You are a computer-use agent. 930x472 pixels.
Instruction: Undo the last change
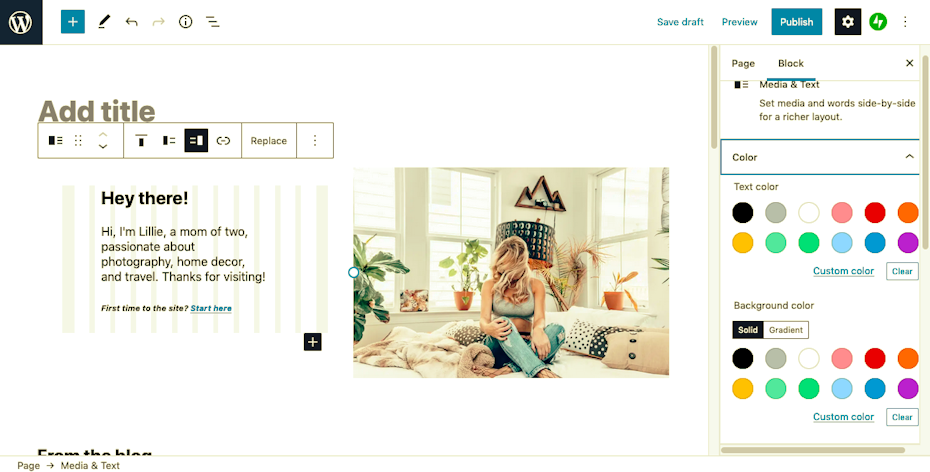[132, 22]
